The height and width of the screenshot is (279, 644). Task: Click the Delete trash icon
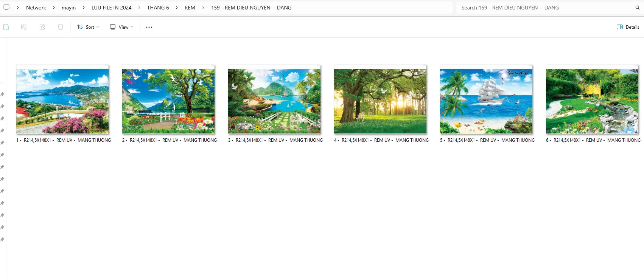click(61, 27)
